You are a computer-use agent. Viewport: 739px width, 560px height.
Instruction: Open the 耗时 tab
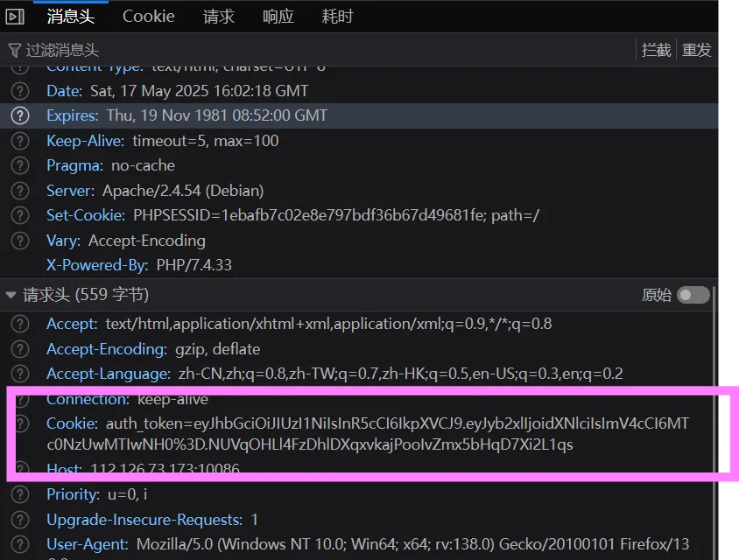337,17
